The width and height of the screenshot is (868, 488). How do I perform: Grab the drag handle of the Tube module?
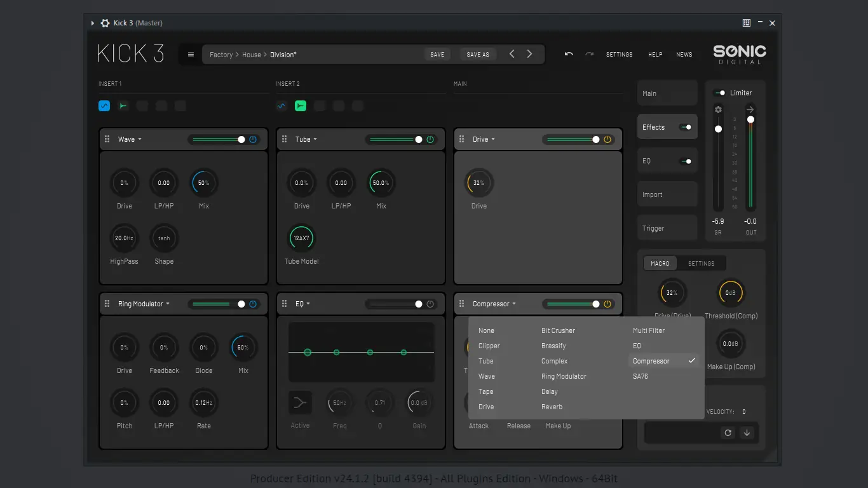tap(285, 139)
